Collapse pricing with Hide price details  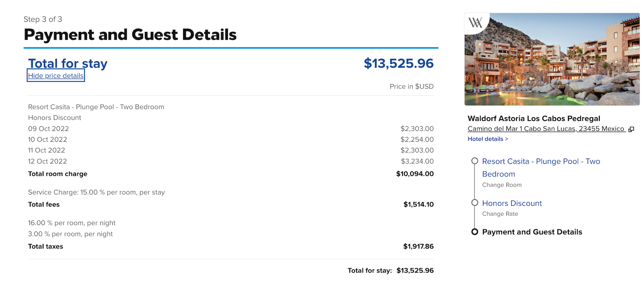56,76
